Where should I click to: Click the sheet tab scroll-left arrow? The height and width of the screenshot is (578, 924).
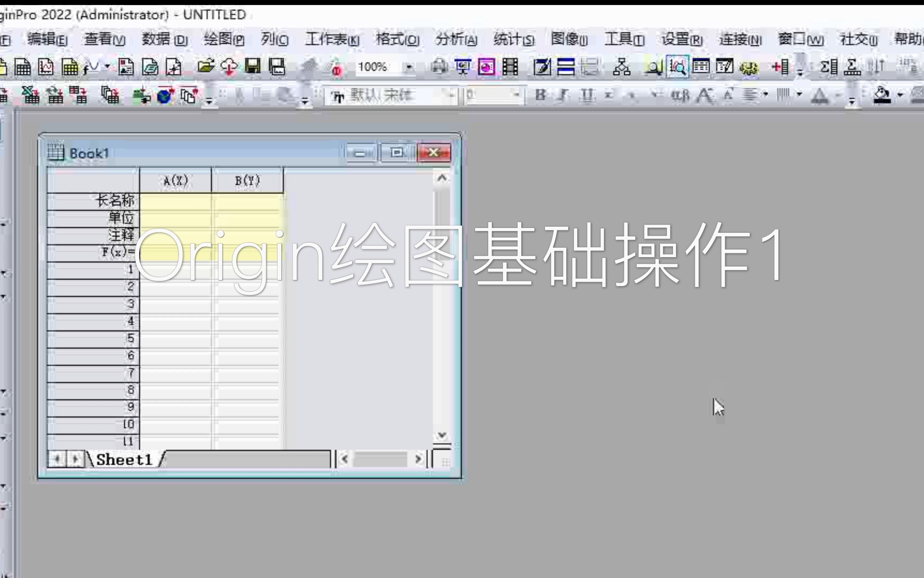click(x=56, y=459)
